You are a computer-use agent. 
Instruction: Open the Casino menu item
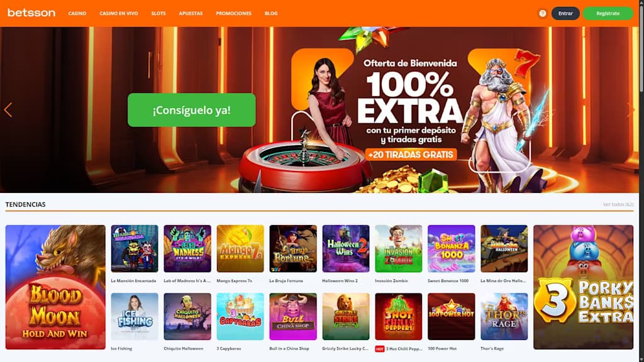77,14
